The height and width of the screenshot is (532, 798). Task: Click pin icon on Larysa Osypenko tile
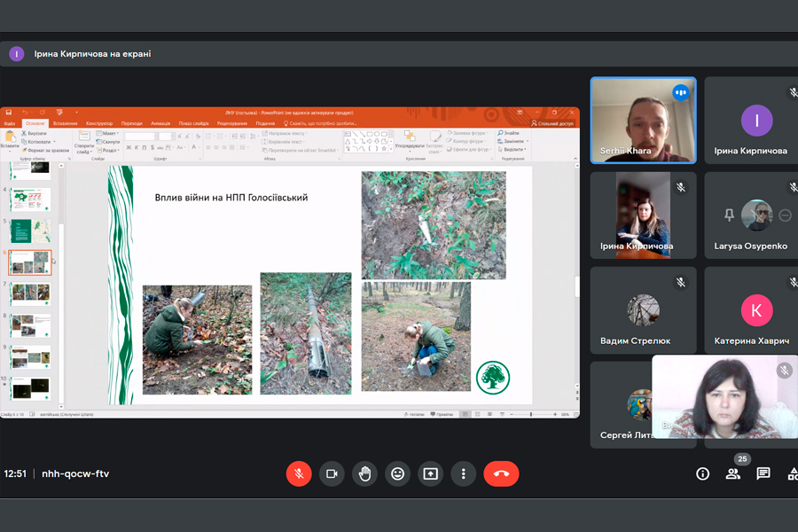click(729, 215)
